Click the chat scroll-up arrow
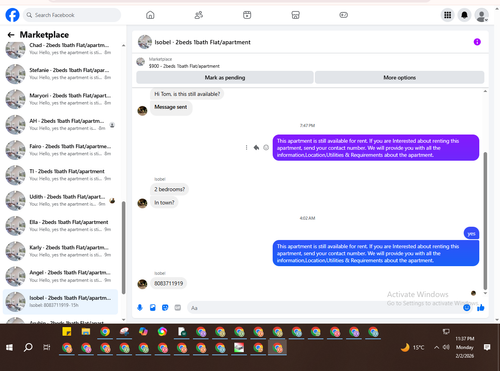 click(485, 91)
